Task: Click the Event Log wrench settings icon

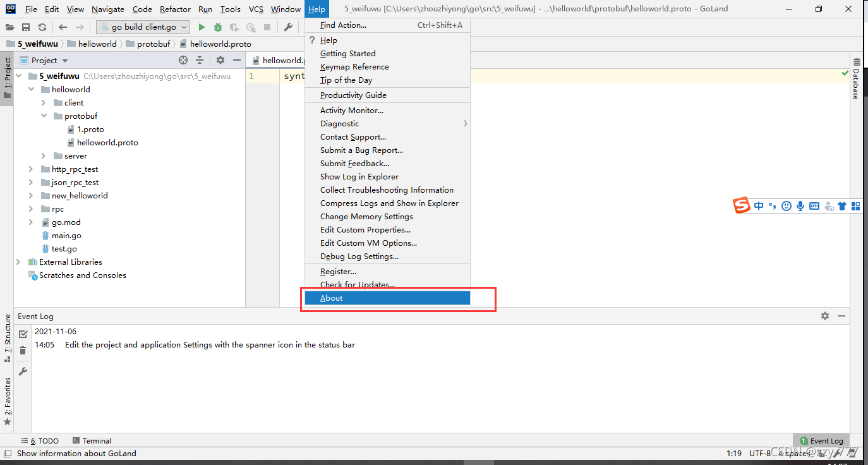Action: [x=23, y=371]
